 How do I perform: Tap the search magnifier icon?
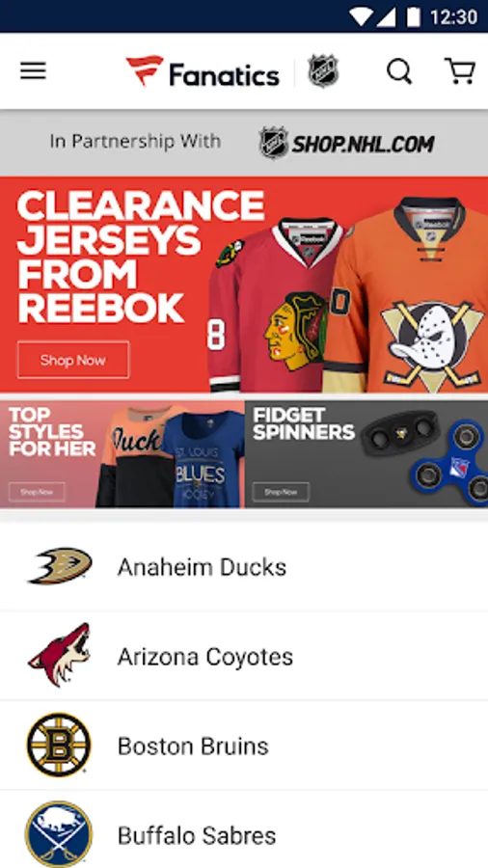399,71
